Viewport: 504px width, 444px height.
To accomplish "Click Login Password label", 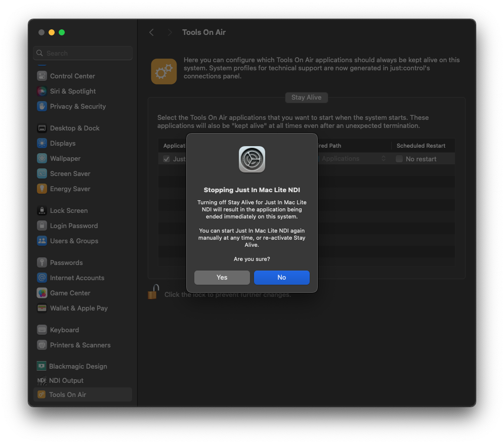I will tap(74, 226).
